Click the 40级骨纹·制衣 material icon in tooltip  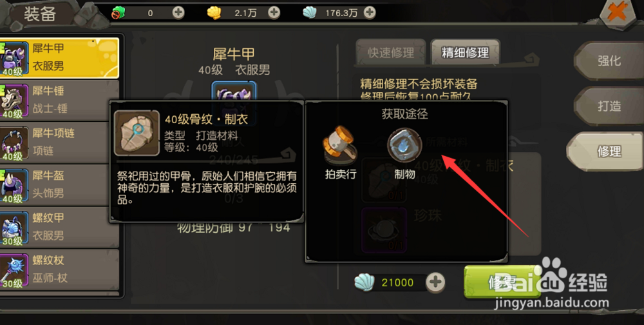(x=137, y=133)
